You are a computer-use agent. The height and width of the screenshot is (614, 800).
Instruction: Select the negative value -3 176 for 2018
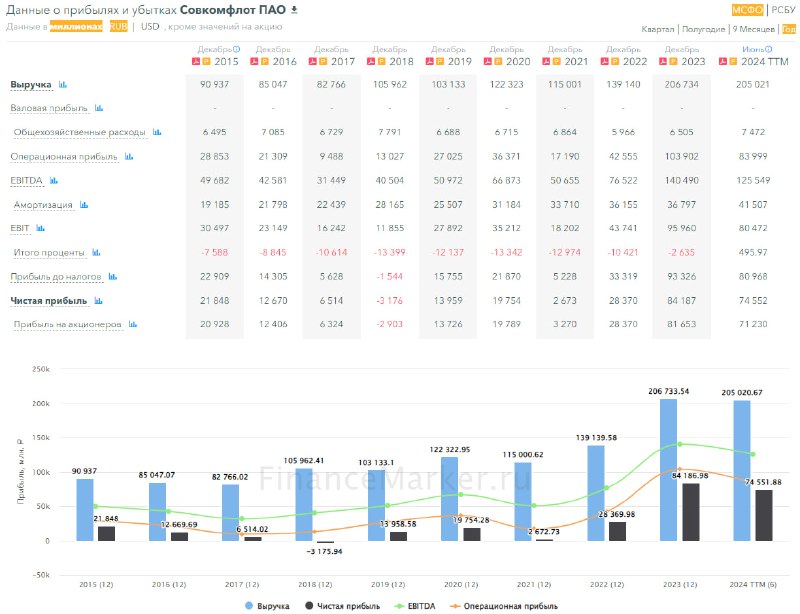click(x=389, y=301)
